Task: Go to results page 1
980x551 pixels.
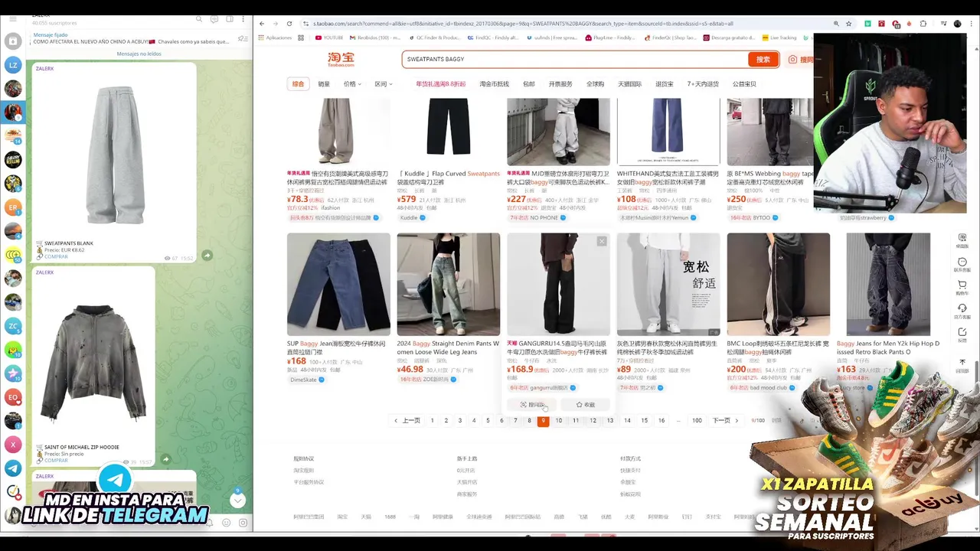Action: pos(432,420)
